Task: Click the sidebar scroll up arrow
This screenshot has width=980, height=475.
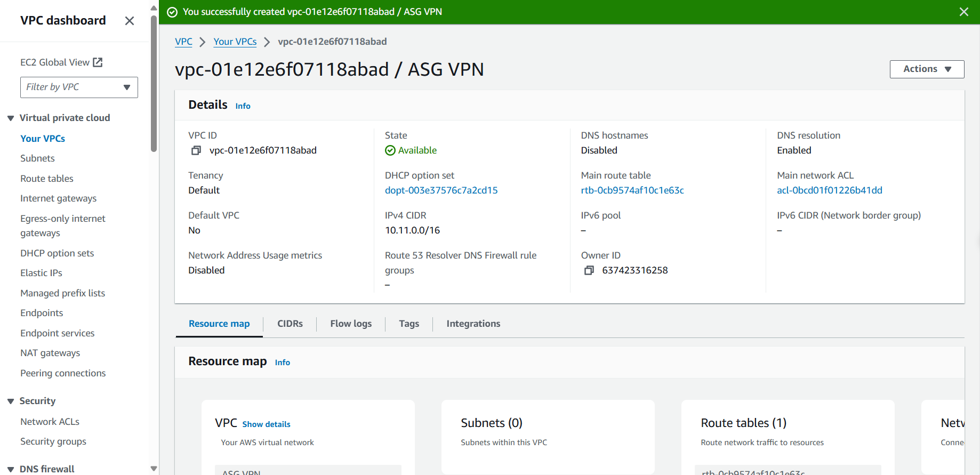Action: point(154,8)
